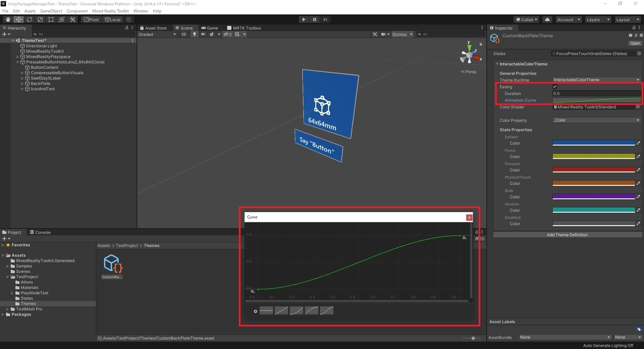644x349 pixels.
Task: Collapse the ThemeTest scene in Hierarchy
Action: tap(13, 41)
